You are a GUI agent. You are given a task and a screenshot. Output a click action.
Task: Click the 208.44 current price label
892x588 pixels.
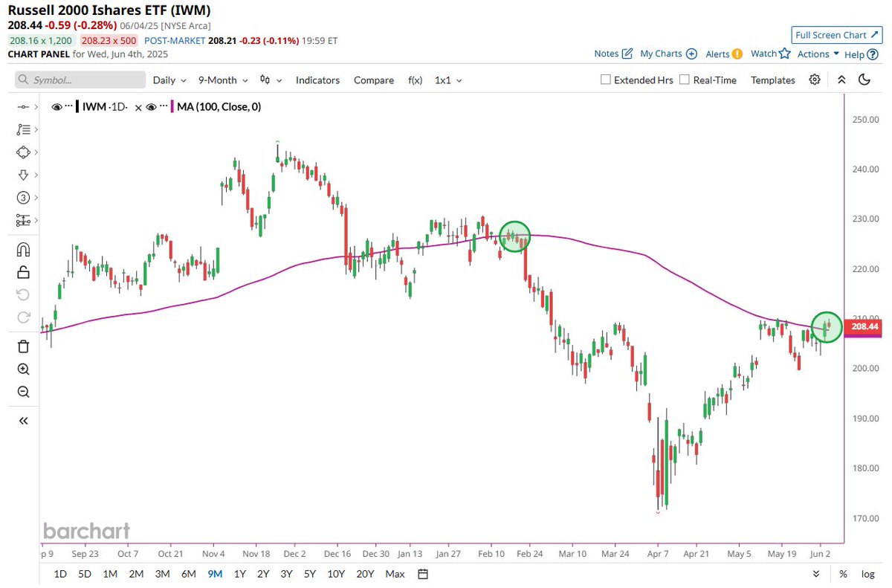863,326
